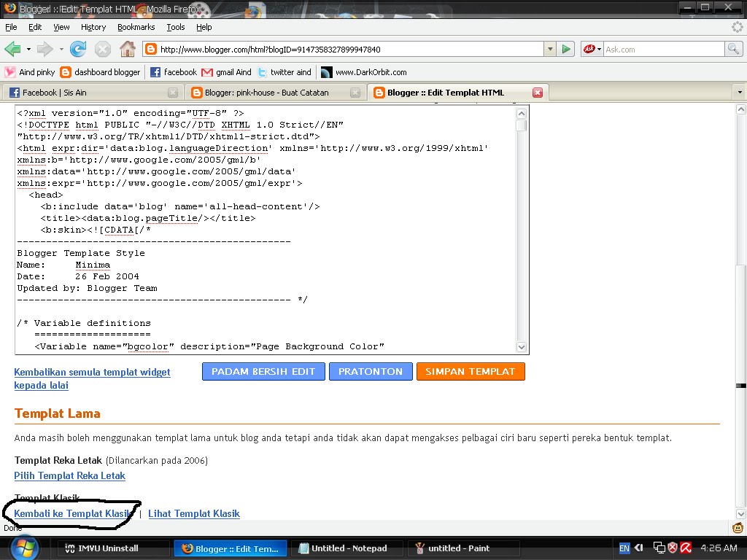Open the gmail Aind bookmark
747x560 pixels.
click(226, 72)
